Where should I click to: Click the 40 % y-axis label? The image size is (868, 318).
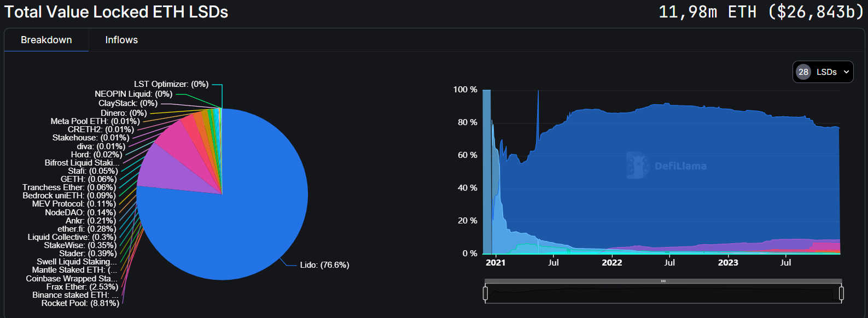(x=468, y=188)
